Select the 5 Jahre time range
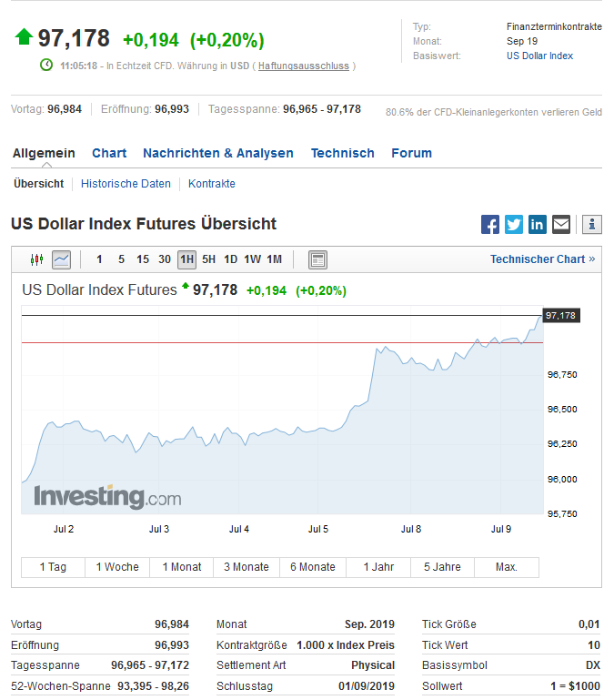Viewport: 614px width, 700px height. 442,567
